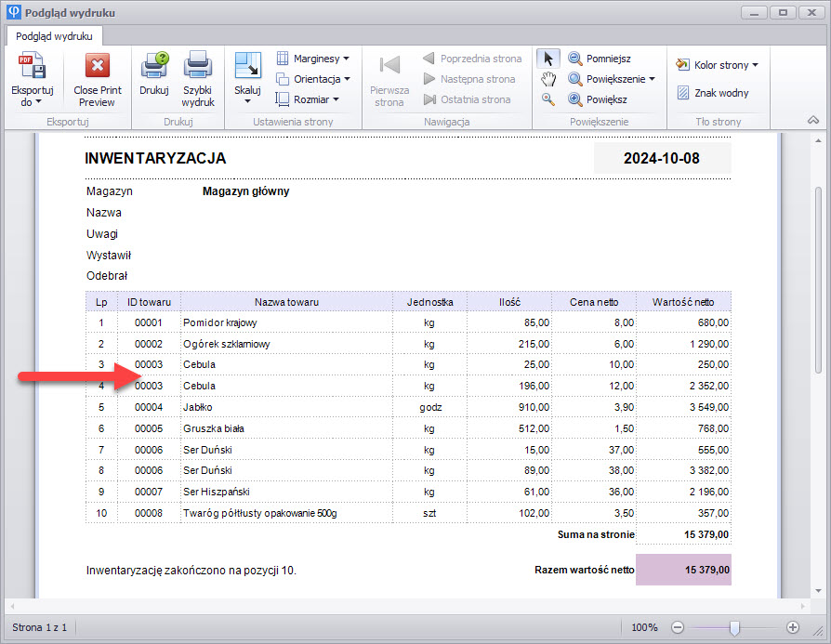Select the hand pan tool
This screenshot has width=831, height=644.
[547, 79]
